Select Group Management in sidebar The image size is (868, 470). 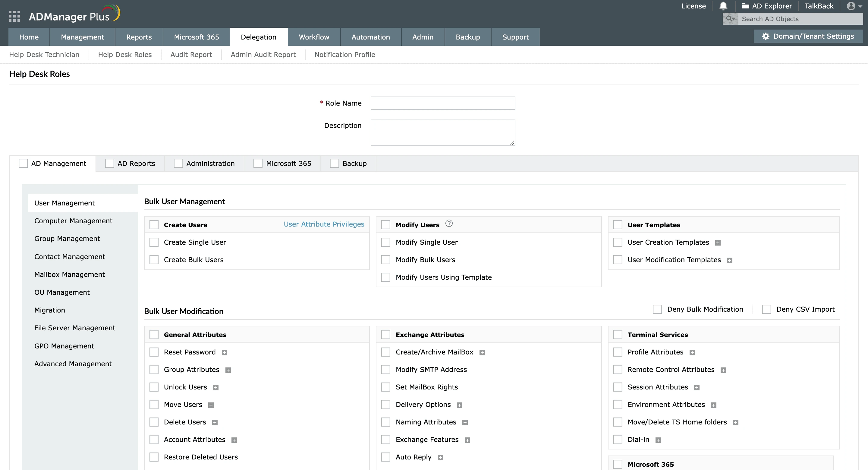67,239
